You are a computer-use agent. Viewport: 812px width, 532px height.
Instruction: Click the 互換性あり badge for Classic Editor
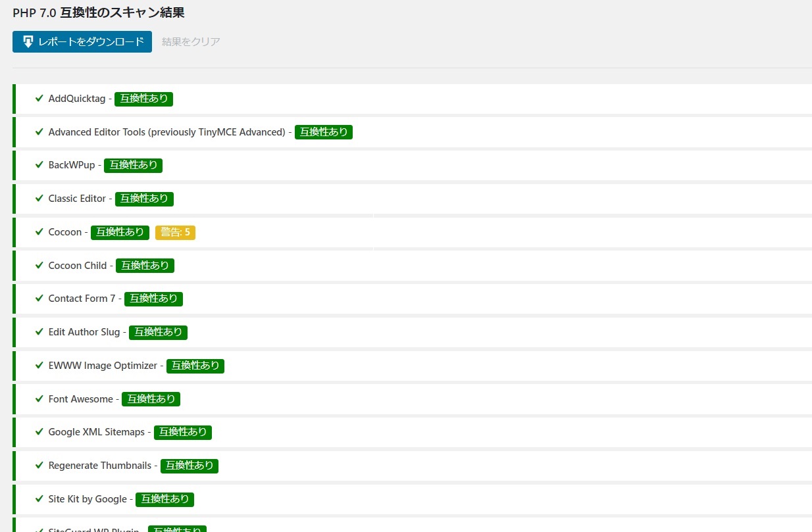tap(144, 199)
